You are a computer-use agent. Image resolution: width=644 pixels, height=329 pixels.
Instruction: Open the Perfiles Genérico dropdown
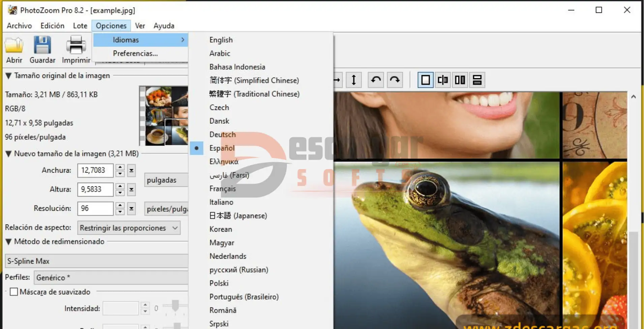pos(111,277)
